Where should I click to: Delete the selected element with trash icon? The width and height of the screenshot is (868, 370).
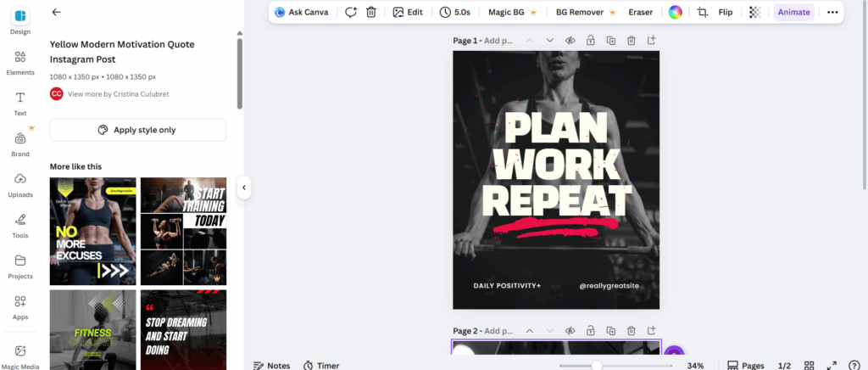371,12
